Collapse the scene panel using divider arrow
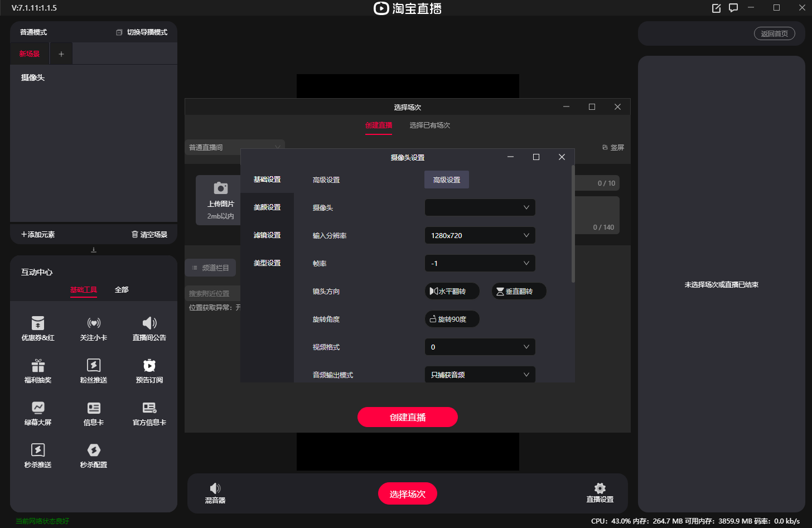This screenshot has width=812, height=528. [x=94, y=250]
